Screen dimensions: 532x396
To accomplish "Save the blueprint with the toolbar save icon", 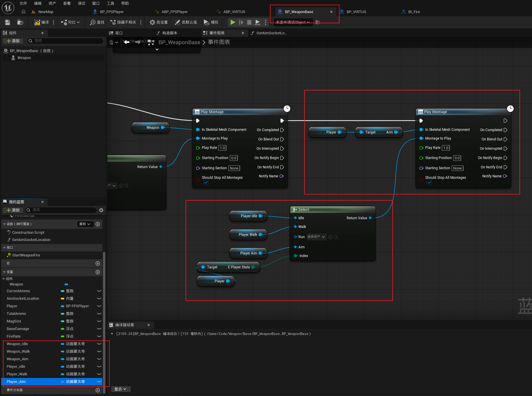I will click(8, 22).
